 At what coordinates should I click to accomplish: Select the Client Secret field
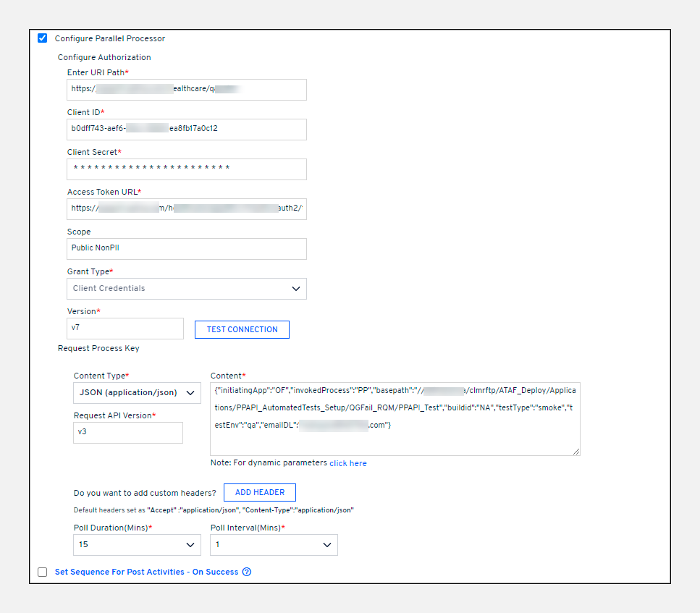(186, 169)
